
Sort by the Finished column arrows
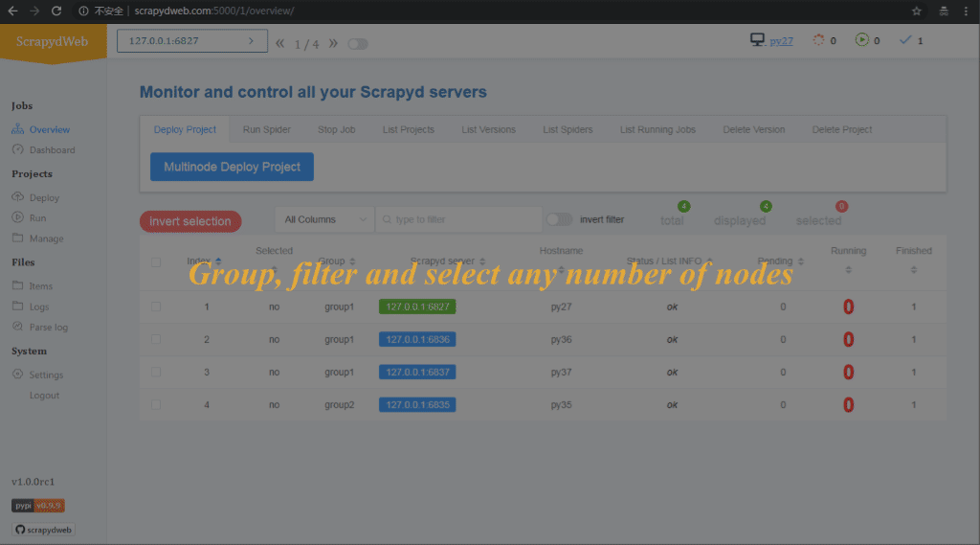point(914,270)
